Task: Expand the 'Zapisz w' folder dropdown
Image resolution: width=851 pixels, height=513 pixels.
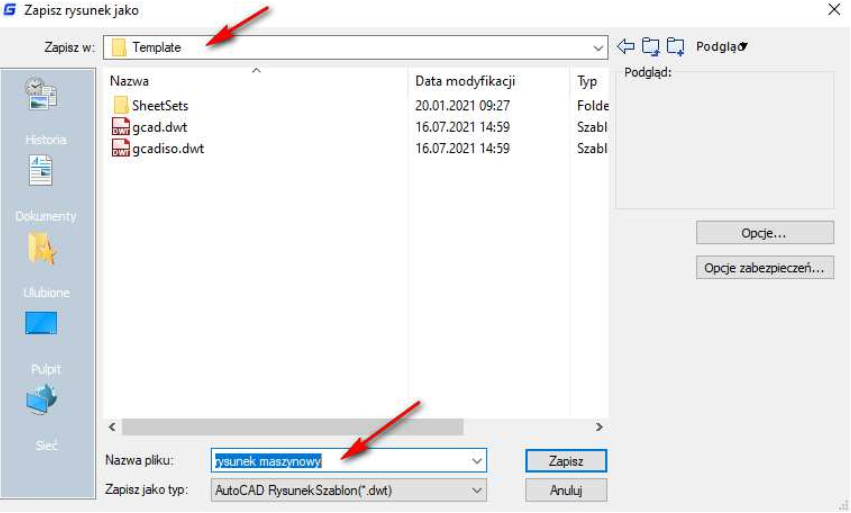Action: [598, 47]
